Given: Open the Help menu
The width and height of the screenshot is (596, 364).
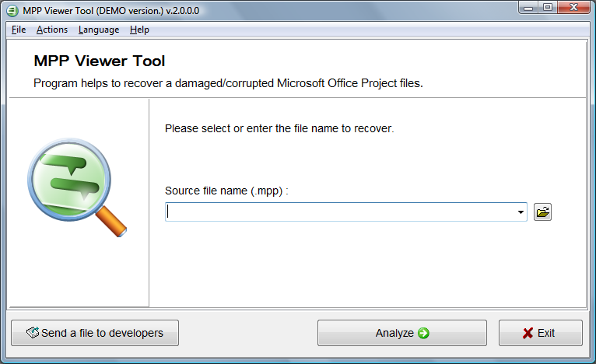Looking at the screenshot, I should click(139, 30).
